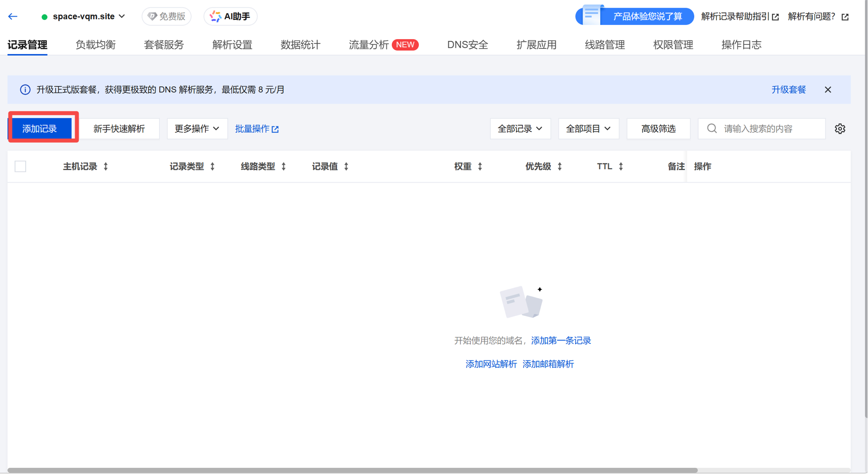Click the 添加记录 button
868x474 pixels.
[x=40, y=129]
